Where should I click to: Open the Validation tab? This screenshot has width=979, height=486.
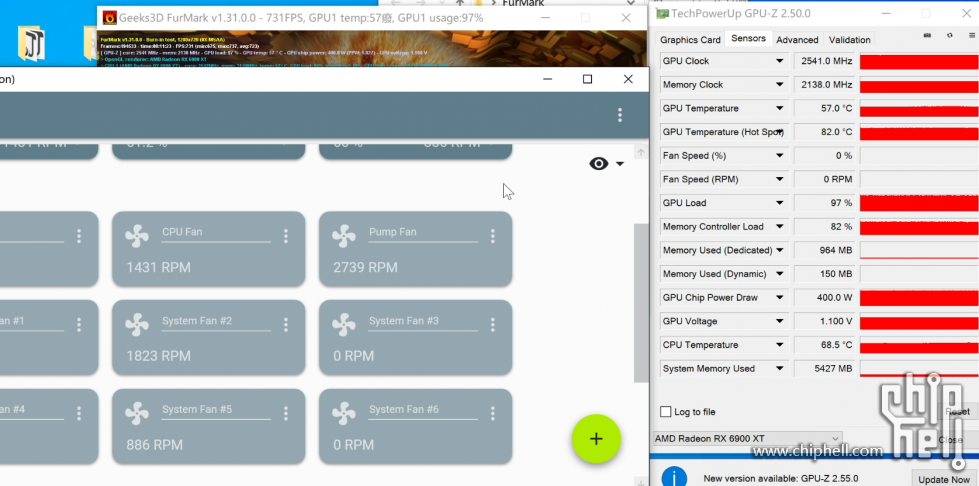849,39
